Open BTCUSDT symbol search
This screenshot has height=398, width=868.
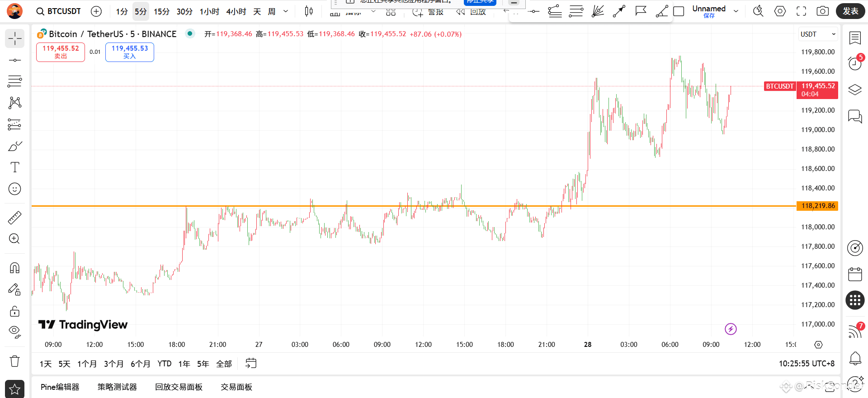click(x=59, y=11)
